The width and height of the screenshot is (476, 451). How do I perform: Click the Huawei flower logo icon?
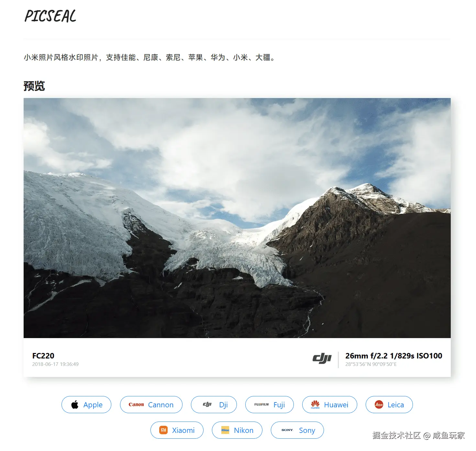[315, 404]
